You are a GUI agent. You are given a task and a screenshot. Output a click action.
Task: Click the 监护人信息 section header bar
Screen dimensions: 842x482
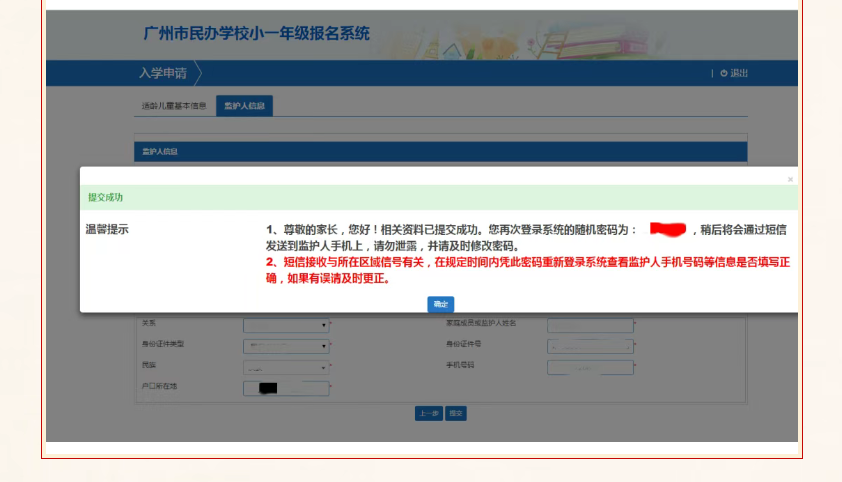pyautogui.click(x=440, y=152)
